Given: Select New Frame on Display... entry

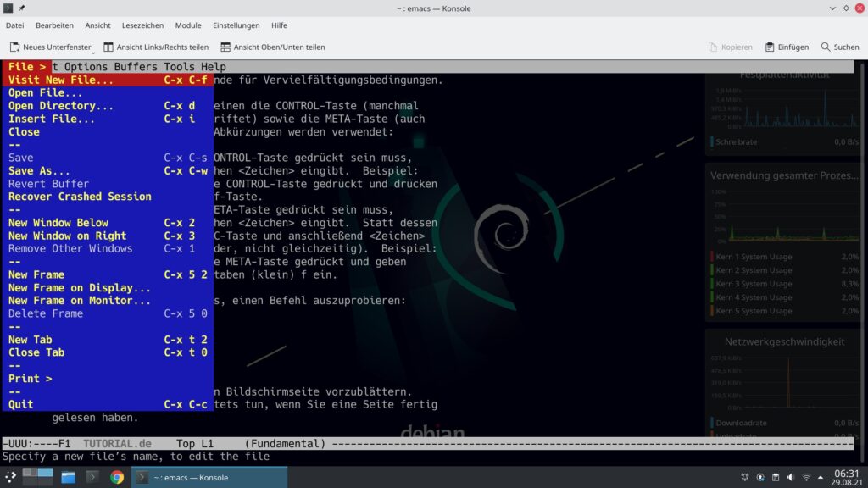Looking at the screenshot, I should coord(108,288).
